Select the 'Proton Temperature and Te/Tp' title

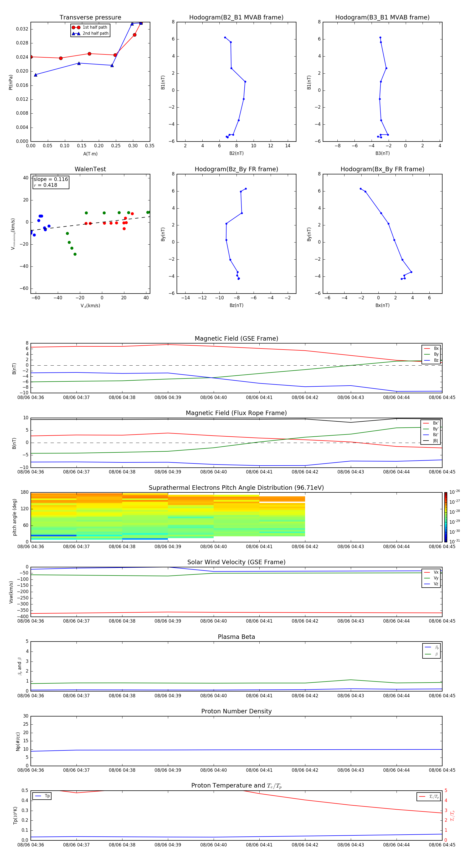click(x=236, y=786)
